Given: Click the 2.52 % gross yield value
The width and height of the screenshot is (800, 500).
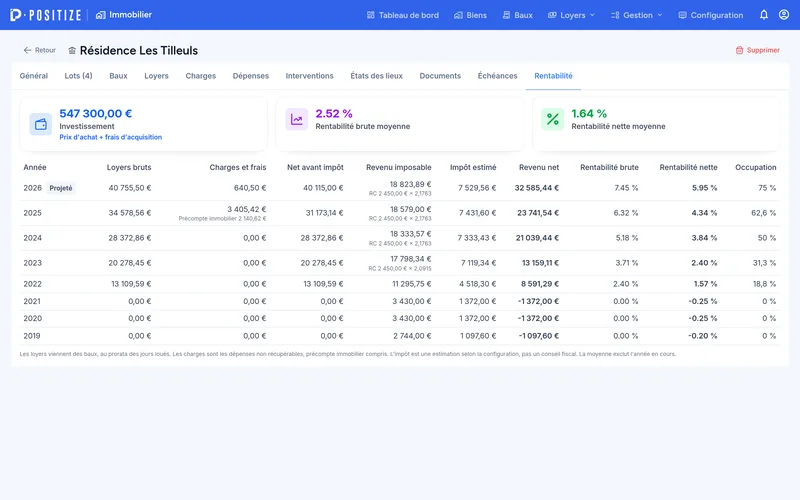Looking at the screenshot, I should (334, 113).
